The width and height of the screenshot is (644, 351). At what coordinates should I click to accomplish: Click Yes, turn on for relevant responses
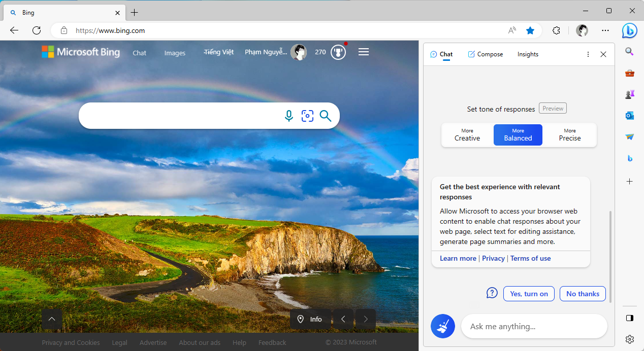pos(529,293)
